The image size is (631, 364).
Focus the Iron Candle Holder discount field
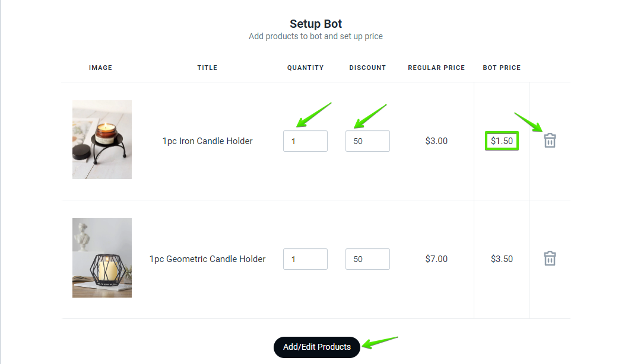click(367, 141)
